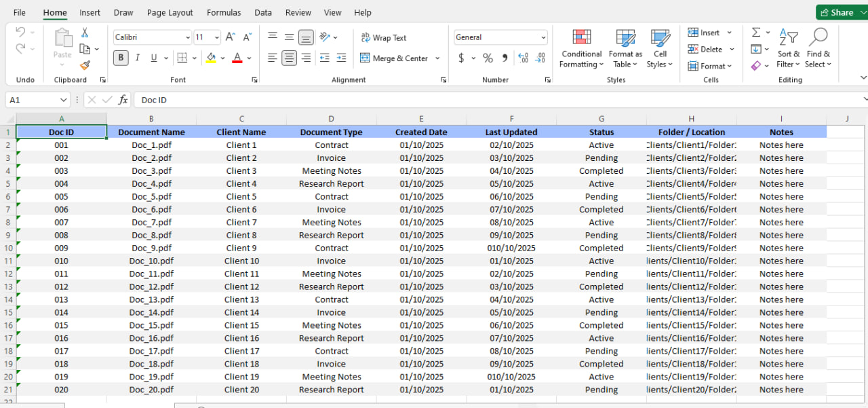Toggle bold formatting on selected cell
868x408 pixels.
click(120, 58)
